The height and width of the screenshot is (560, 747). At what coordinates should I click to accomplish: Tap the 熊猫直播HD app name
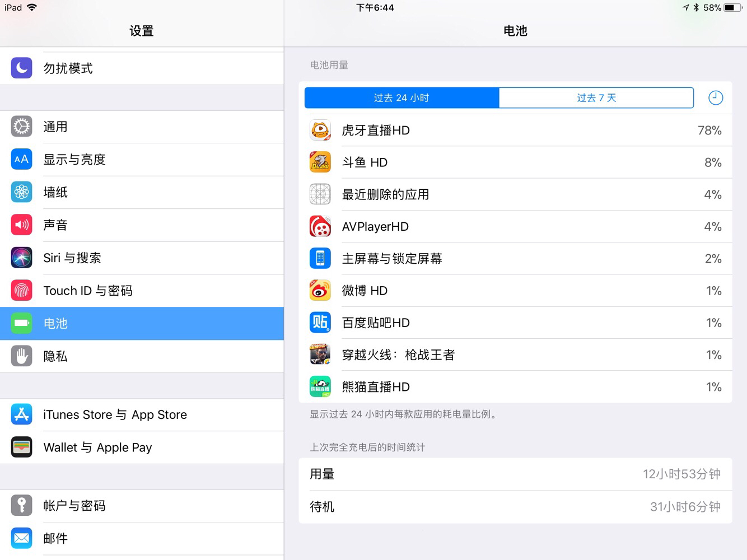pyautogui.click(x=376, y=387)
